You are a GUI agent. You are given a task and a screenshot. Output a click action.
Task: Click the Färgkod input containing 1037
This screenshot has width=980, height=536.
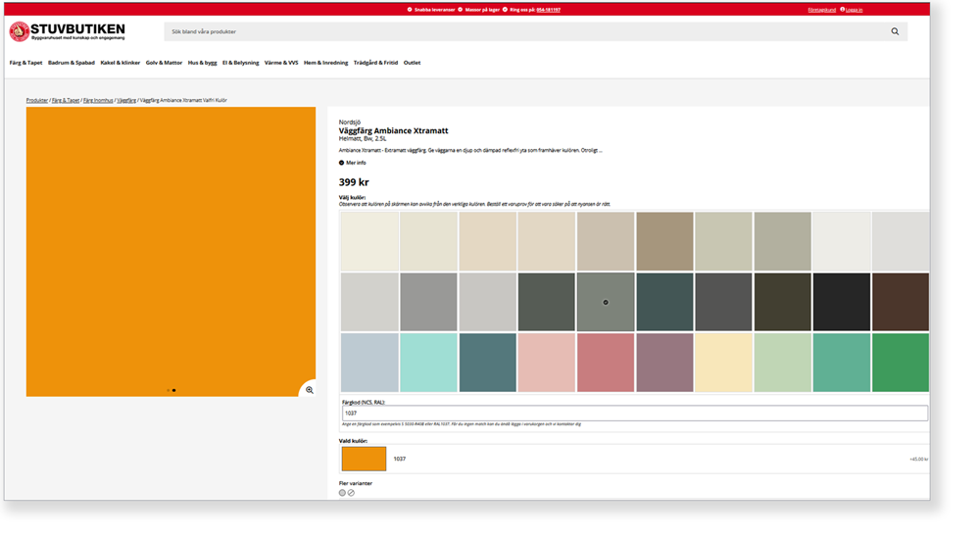(x=634, y=413)
